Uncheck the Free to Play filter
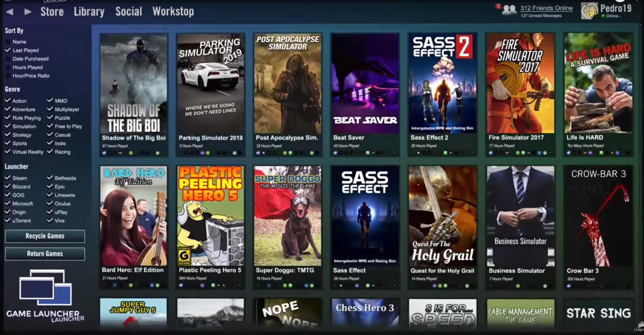Viewport: 644px width, 335px height. pyautogui.click(x=50, y=127)
